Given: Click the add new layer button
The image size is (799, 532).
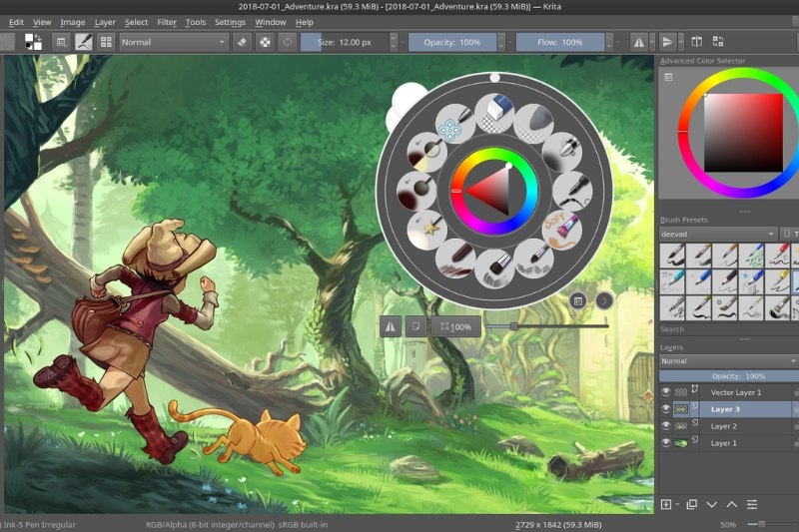Looking at the screenshot, I should point(666,504).
